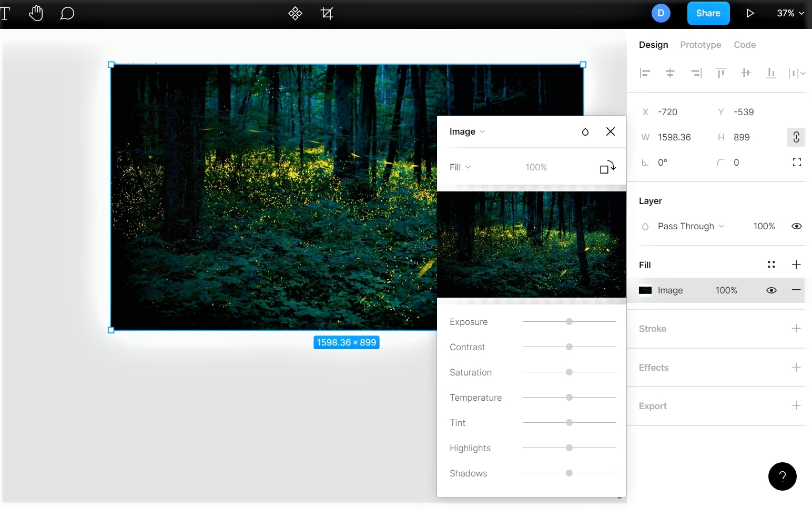The width and height of the screenshot is (812, 508).
Task: Select the Comment tool
Action: pos(67,13)
